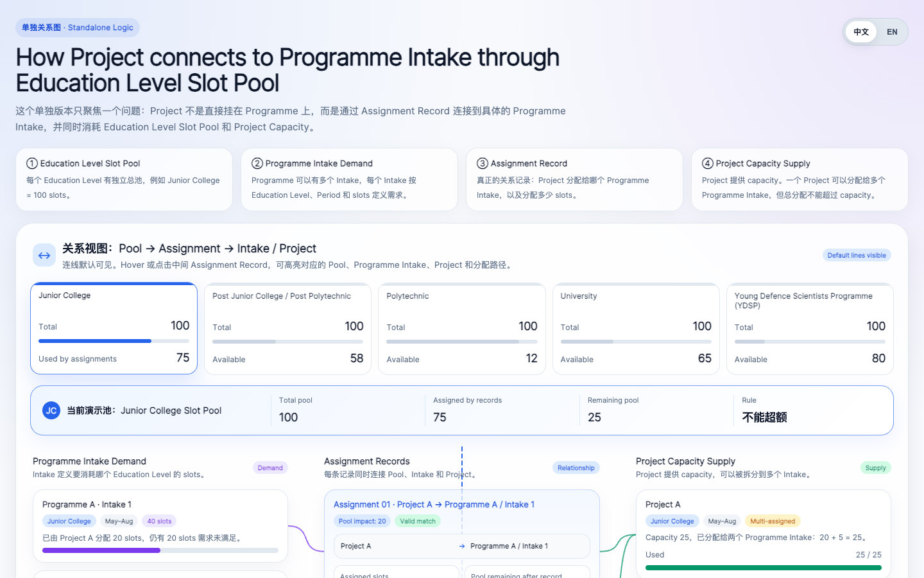Click the Used by assignments value 75

[183, 358]
